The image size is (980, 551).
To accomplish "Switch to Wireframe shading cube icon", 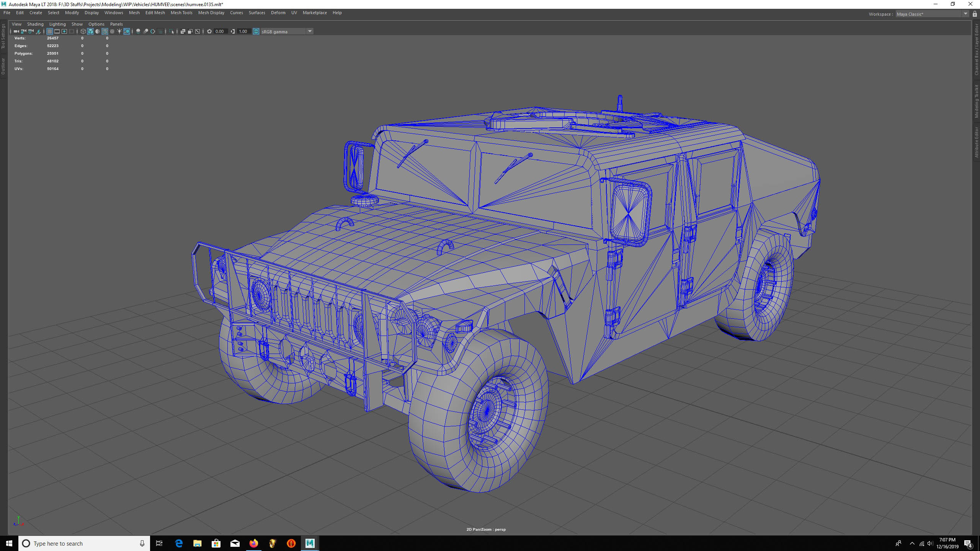I will [83, 31].
